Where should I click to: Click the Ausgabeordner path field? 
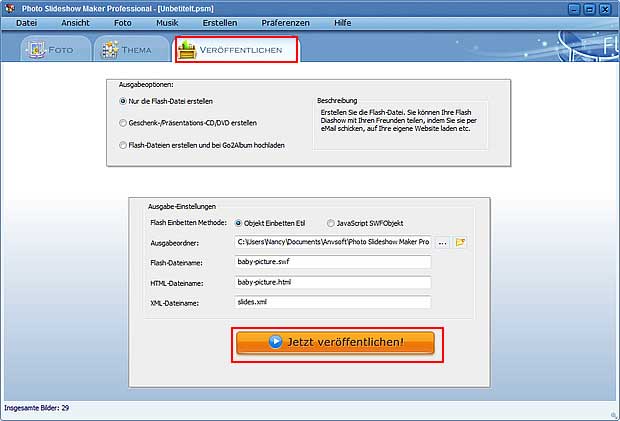(x=333, y=242)
